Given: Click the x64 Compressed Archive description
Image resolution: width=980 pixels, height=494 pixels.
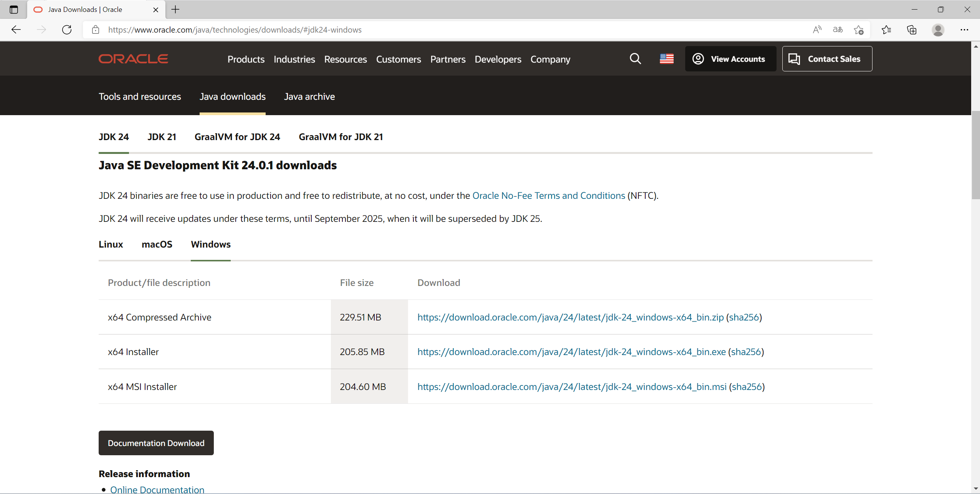Looking at the screenshot, I should click(x=159, y=317).
